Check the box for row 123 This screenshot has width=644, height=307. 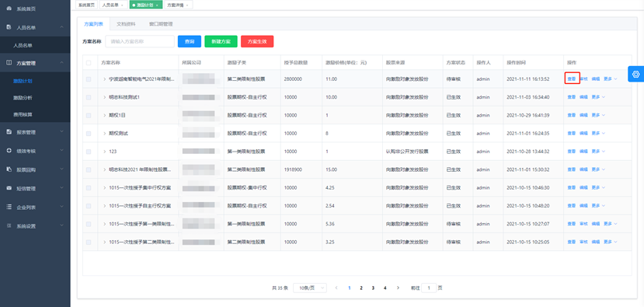point(89,152)
